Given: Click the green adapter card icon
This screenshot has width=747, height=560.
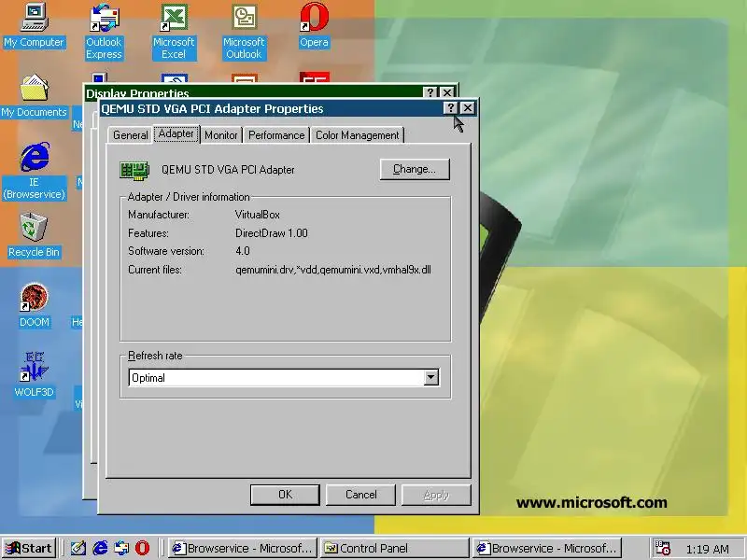Looking at the screenshot, I should point(134,171).
